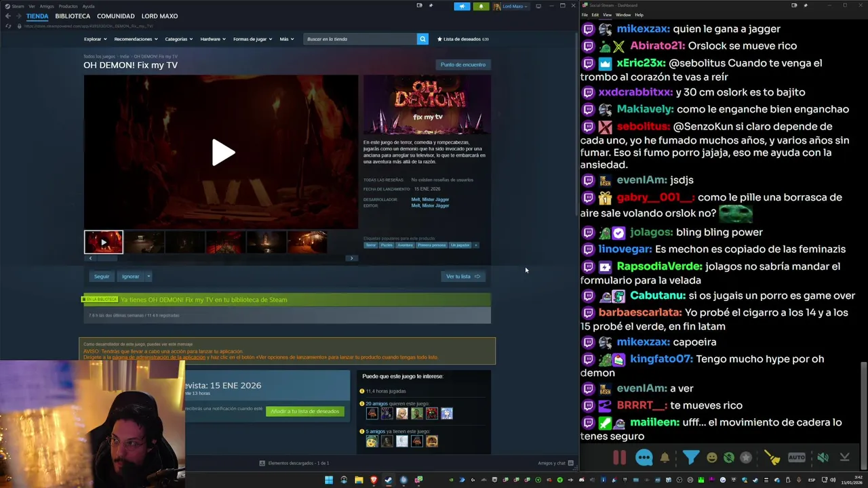Open the dropdown arrow beside Ignorar
This screenshot has height=488, width=868.
click(149, 277)
